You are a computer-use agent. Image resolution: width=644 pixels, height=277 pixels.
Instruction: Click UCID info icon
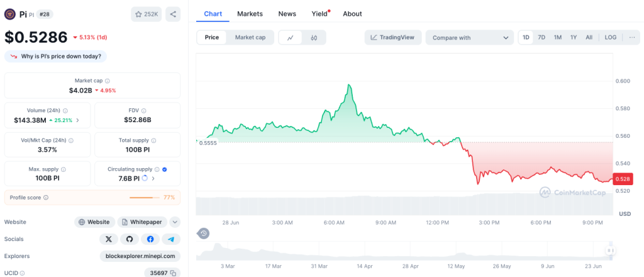[x=22, y=273]
